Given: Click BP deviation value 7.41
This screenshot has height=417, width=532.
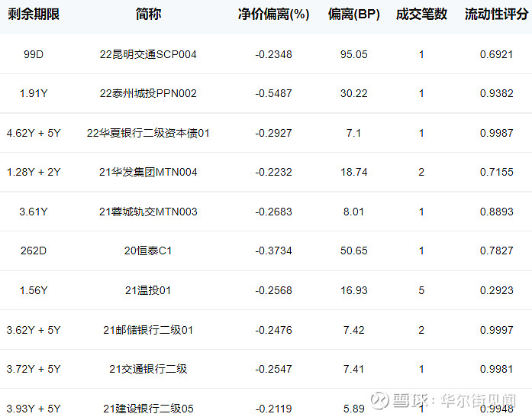Looking at the screenshot, I should [353, 369].
